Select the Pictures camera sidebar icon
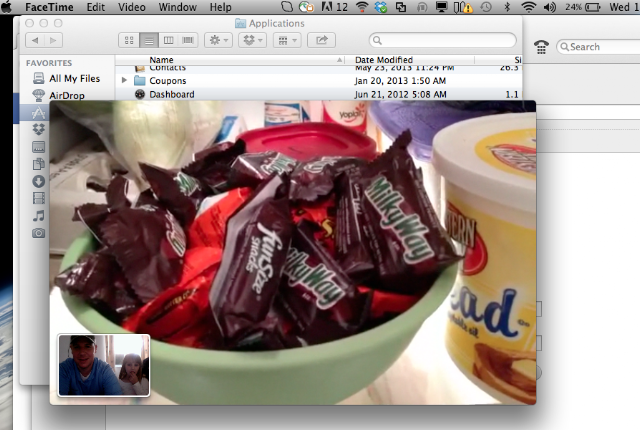Screen dimensions: 640x430 38,233
